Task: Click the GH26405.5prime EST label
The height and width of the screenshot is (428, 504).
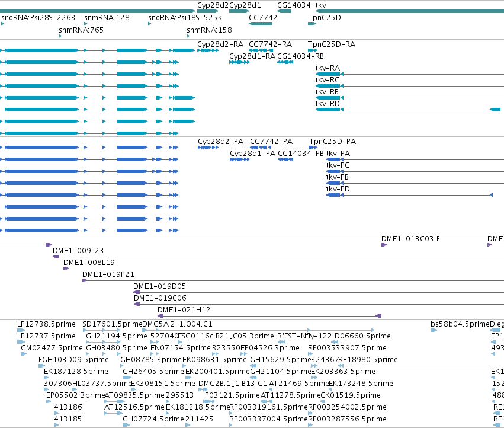Action: coord(153,372)
